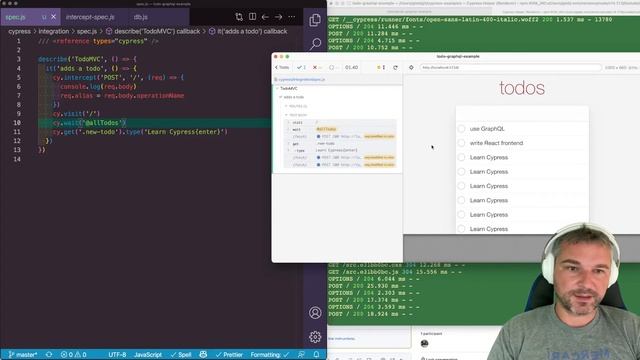Check off 'write React frontend' todo
Screen dimensions: 640x360
click(461, 143)
